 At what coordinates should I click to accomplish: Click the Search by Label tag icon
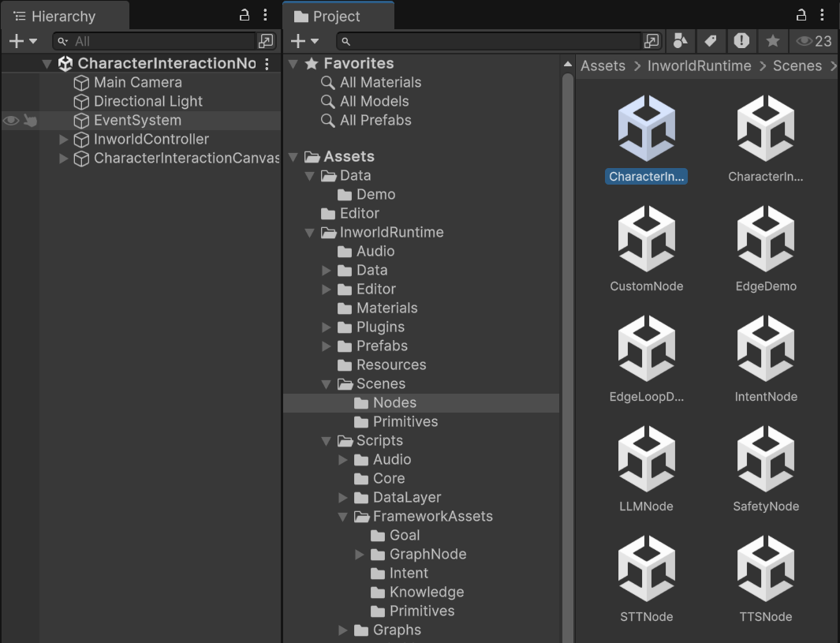tap(711, 41)
